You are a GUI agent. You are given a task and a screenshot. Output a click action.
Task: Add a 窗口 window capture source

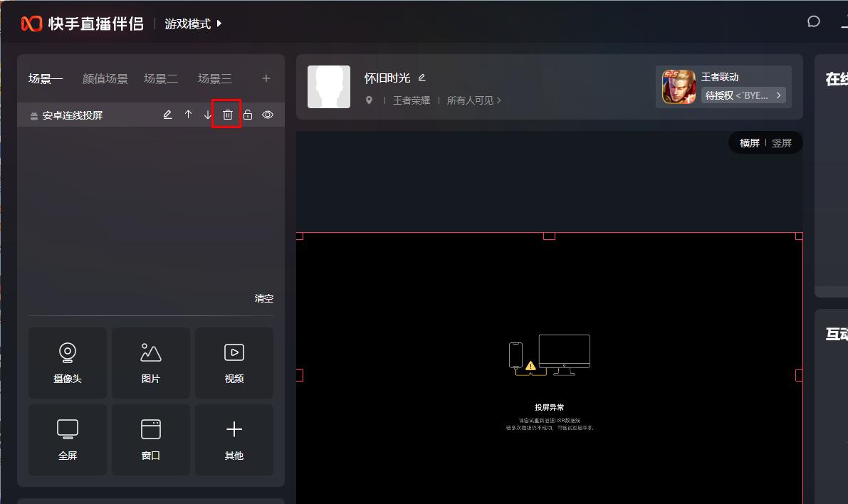(x=151, y=440)
